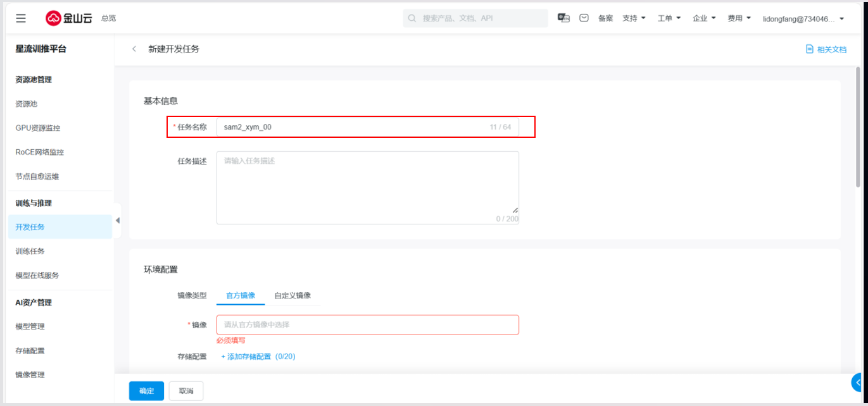This screenshot has width=868, height=406.
Task: Open the 镜像 official image selector
Action: (x=367, y=325)
